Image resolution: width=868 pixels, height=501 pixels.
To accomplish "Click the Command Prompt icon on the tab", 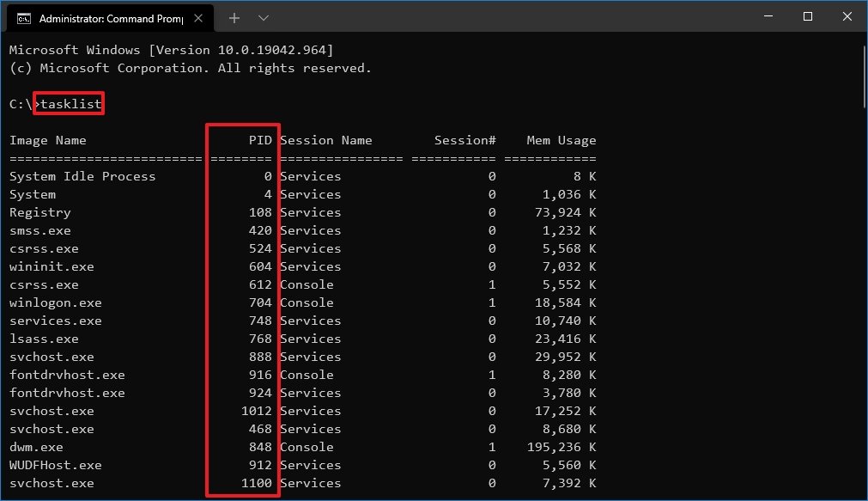I will coord(26,17).
